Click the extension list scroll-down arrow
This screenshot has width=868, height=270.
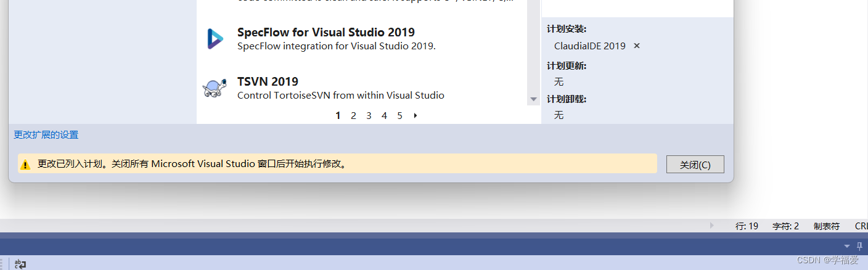click(534, 99)
